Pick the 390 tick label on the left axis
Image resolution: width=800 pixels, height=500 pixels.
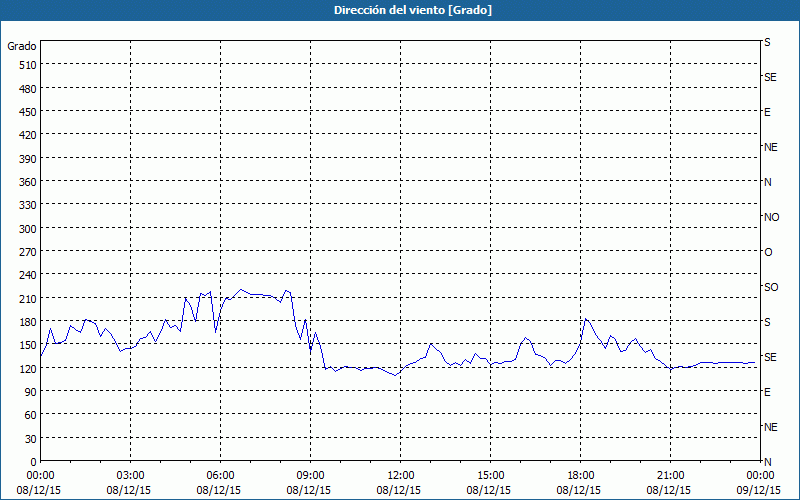tap(29, 159)
